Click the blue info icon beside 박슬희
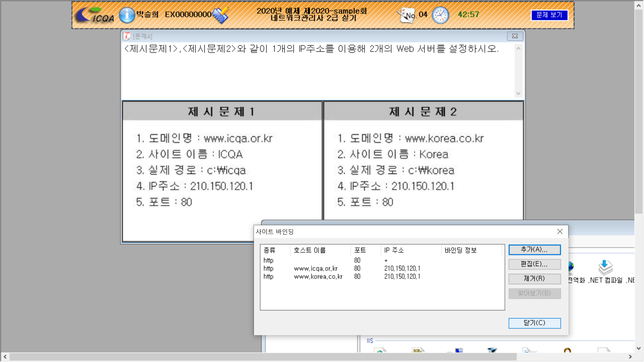Image resolution: width=644 pixels, height=362 pixels. click(127, 15)
